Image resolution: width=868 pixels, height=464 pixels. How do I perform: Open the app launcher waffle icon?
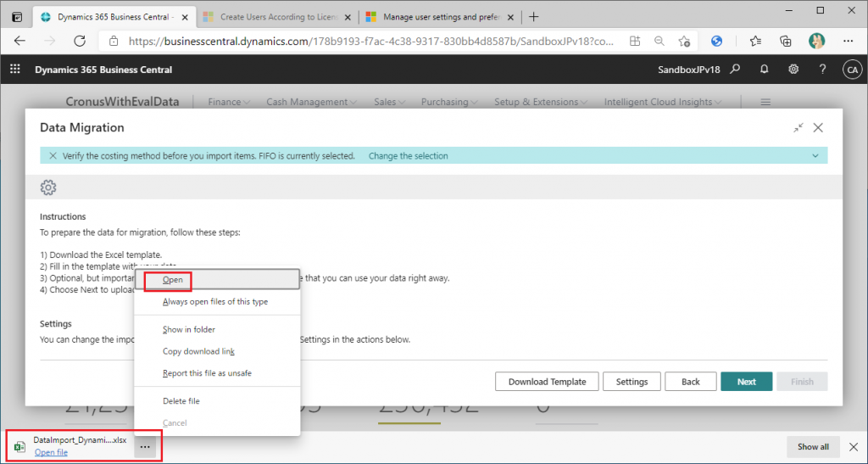[15, 70]
